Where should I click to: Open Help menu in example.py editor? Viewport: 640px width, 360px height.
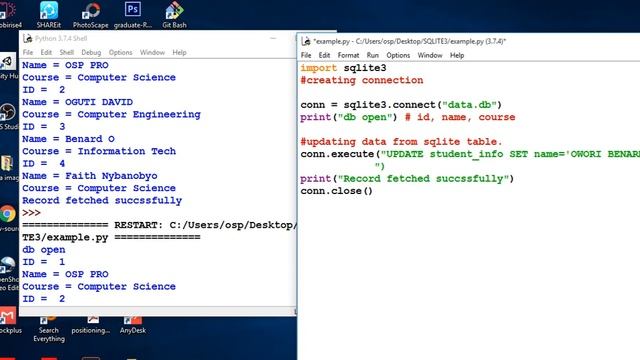click(457, 55)
